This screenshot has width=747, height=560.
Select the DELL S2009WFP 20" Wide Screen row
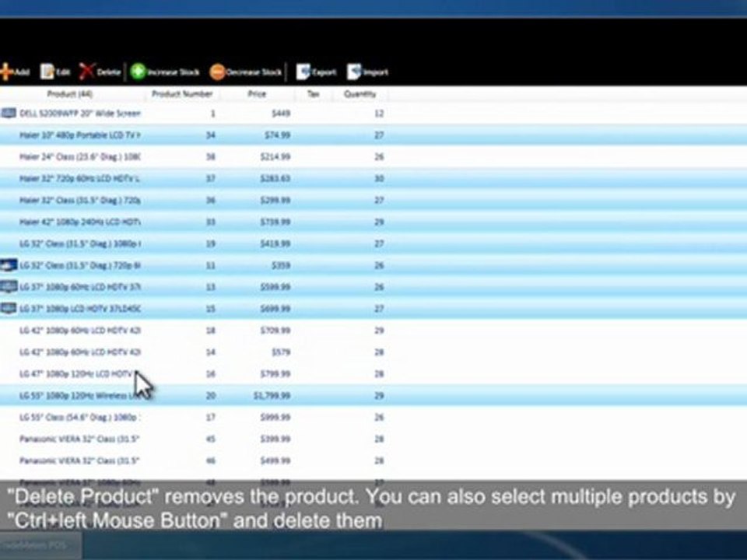click(373, 114)
